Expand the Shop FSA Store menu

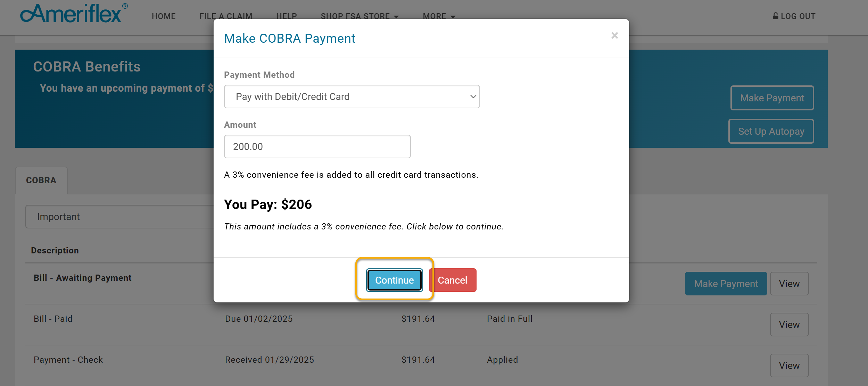coord(359,16)
